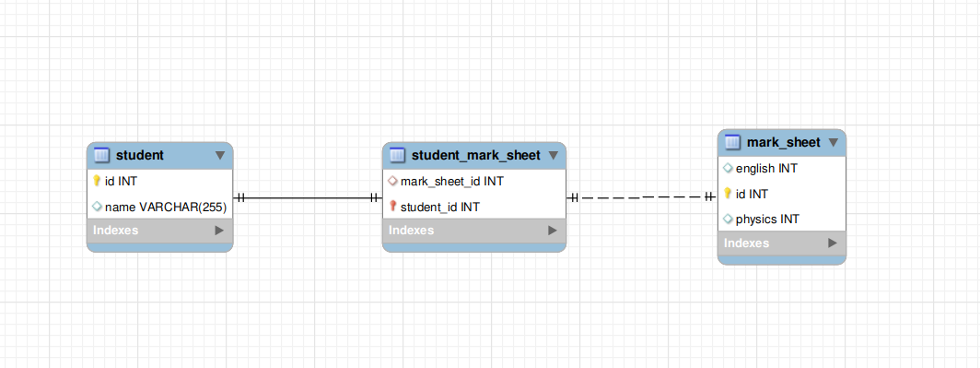Image resolution: width=980 pixels, height=368 pixels.
Task: Collapse the student table with its header arrow
Action: pyautogui.click(x=220, y=155)
